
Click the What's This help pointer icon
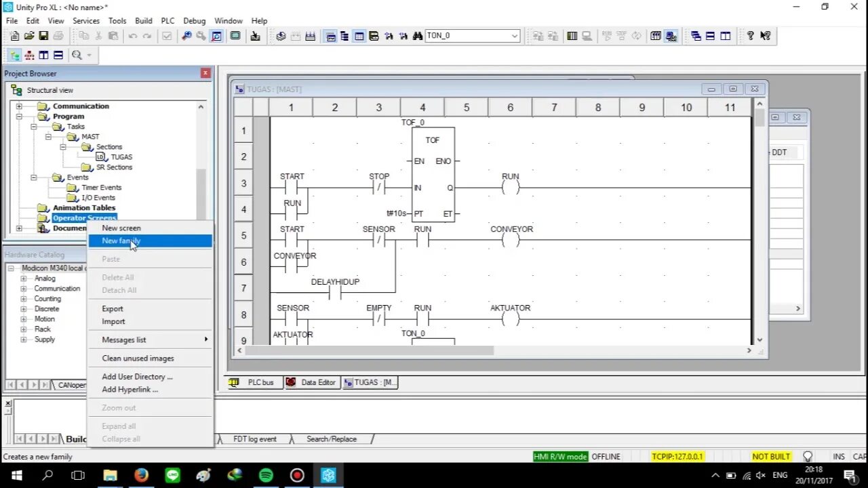coord(765,36)
